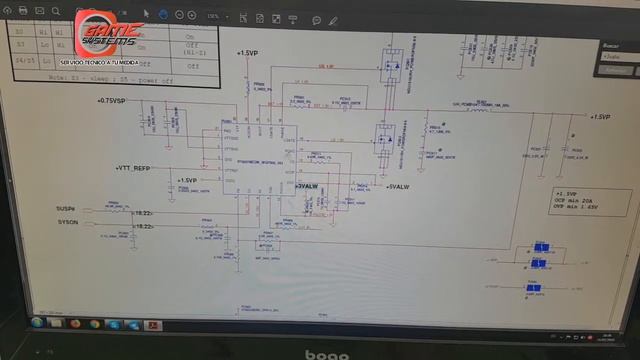This screenshot has width=640, height=360.
Task: Click the email envelope icon
Action: (39, 11)
